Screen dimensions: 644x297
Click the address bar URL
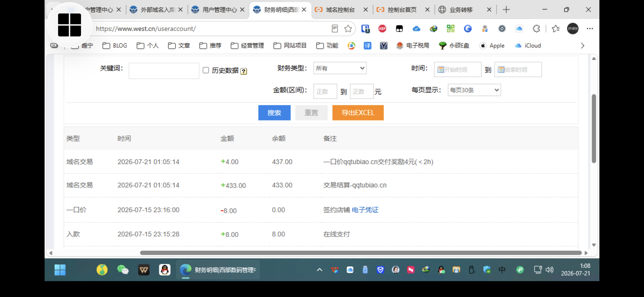coord(146,29)
